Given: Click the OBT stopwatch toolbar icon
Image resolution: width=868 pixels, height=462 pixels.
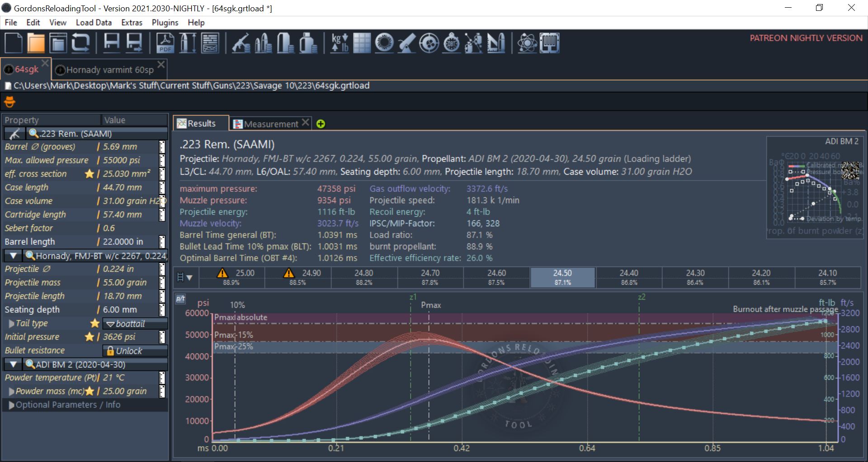Looking at the screenshot, I should pyautogui.click(x=451, y=43).
